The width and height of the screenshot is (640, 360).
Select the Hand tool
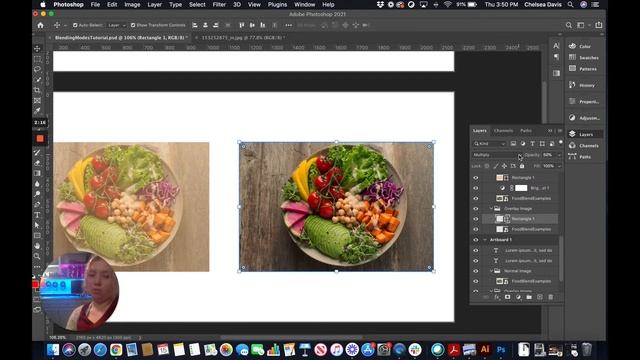pos(37,246)
